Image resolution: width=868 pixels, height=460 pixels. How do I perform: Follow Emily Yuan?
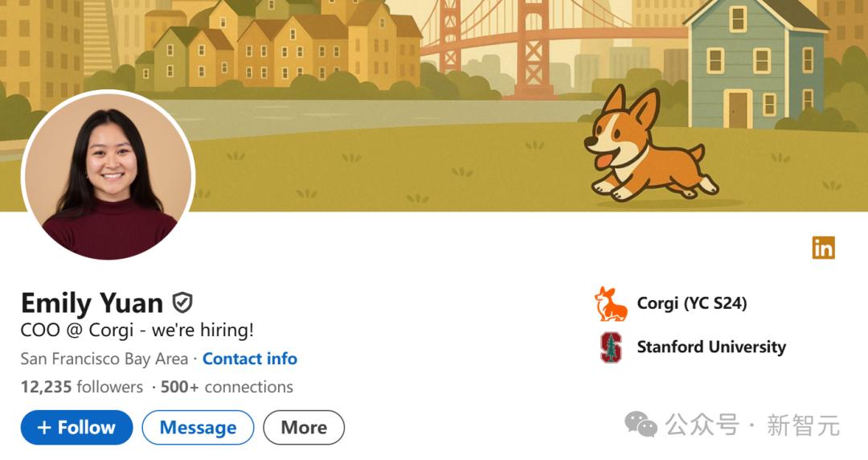pyautogui.click(x=77, y=428)
